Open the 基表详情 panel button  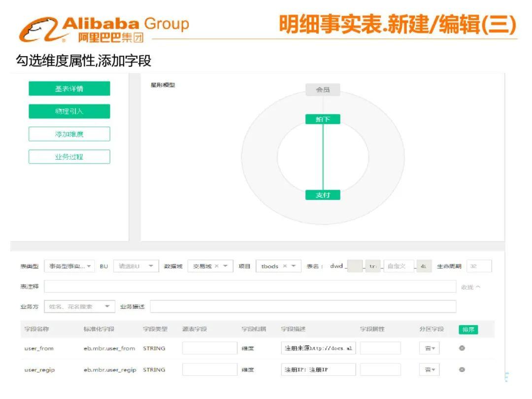coord(69,89)
